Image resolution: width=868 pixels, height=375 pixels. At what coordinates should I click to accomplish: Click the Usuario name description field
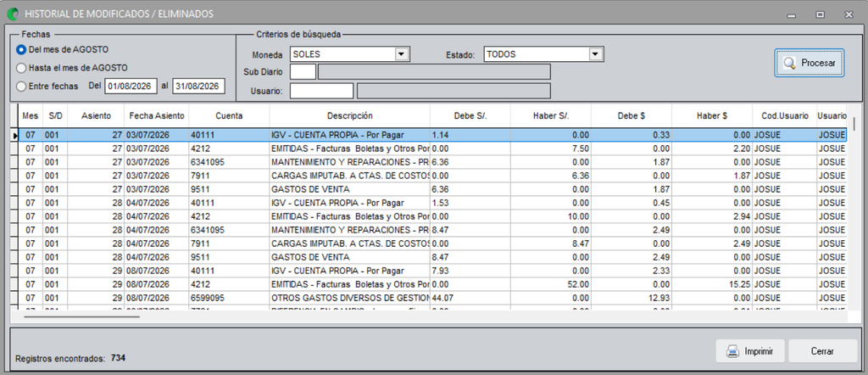point(454,91)
